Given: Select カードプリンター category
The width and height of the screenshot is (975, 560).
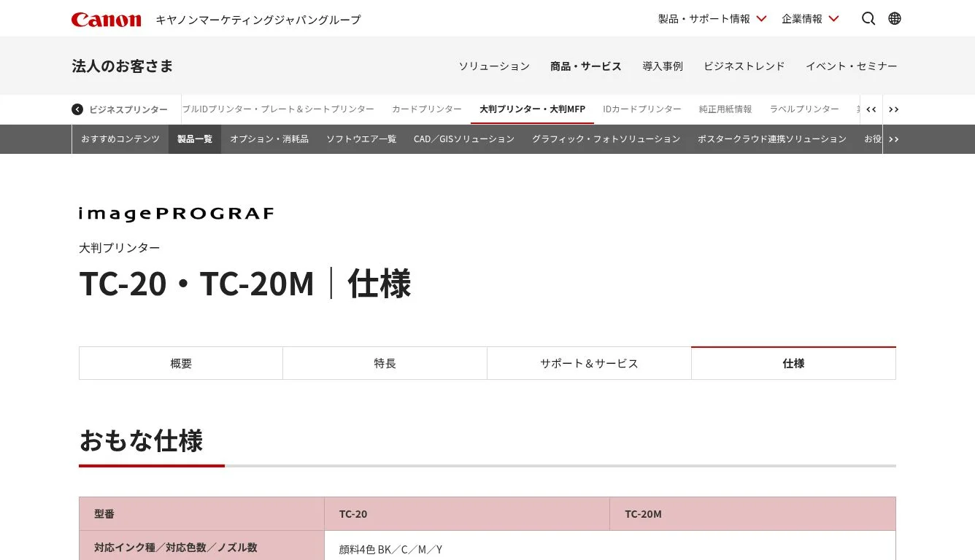Looking at the screenshot, I should pyautogui.click(x=427, y=109).
